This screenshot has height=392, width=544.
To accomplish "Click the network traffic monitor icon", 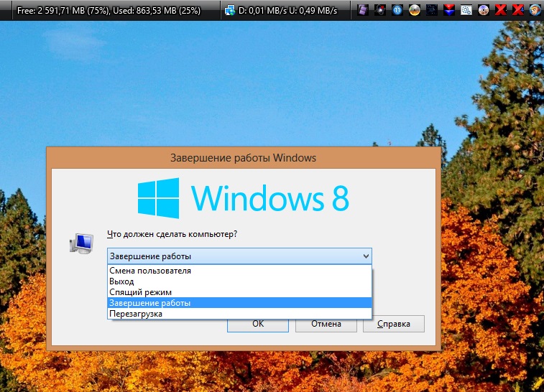I will tap(230, 10).
